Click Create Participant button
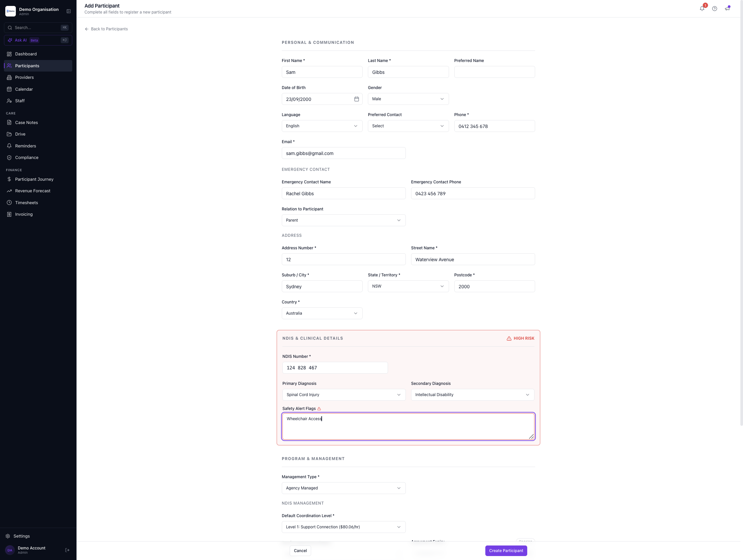Screen dimensions: 743x560 (506, 550)
